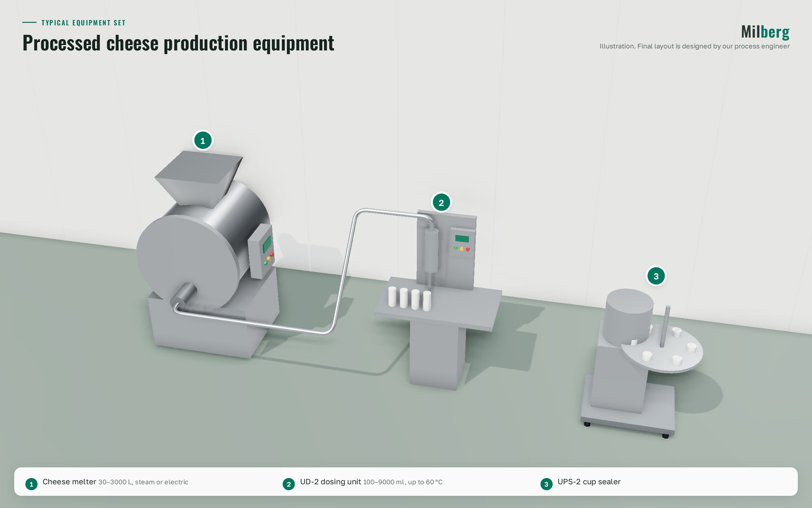Open the Milberg logo
Image resolution: width=812 pixels, height=508 pixels.
pos(765,32)
